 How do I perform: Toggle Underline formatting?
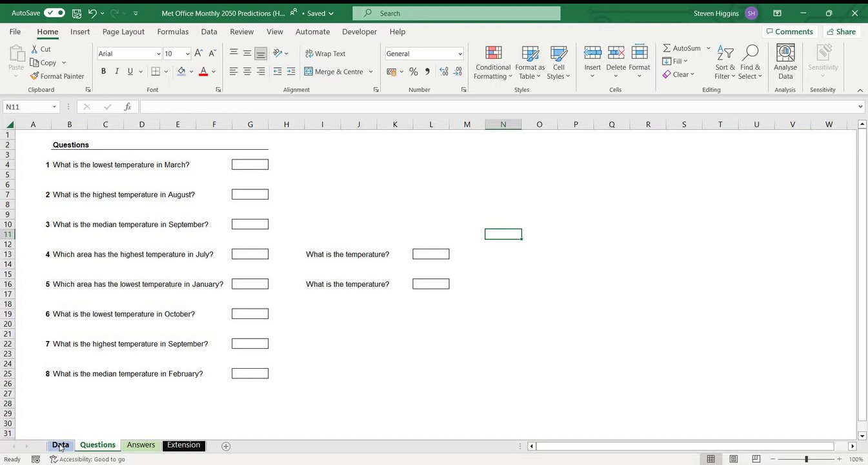coord(130,72)
